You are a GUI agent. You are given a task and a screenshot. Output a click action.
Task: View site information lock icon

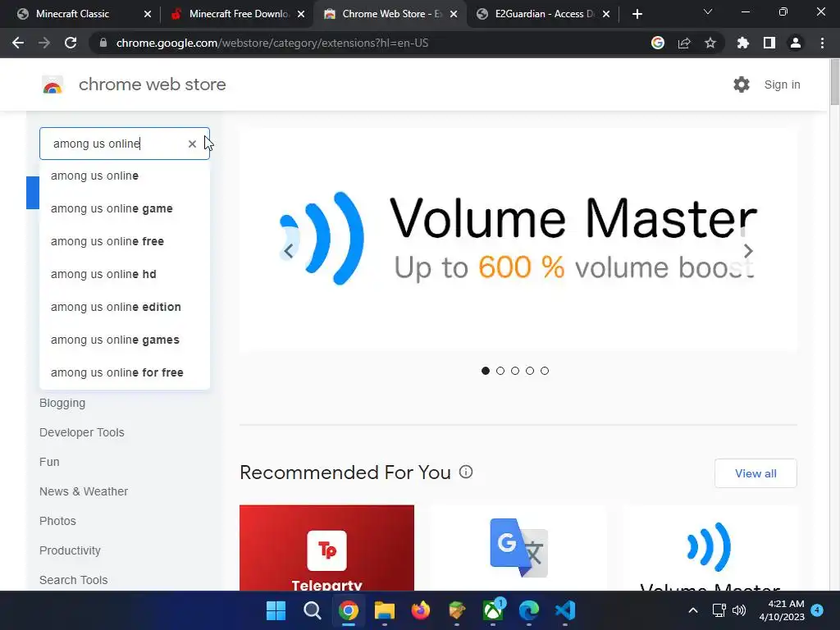coord(103,43)
